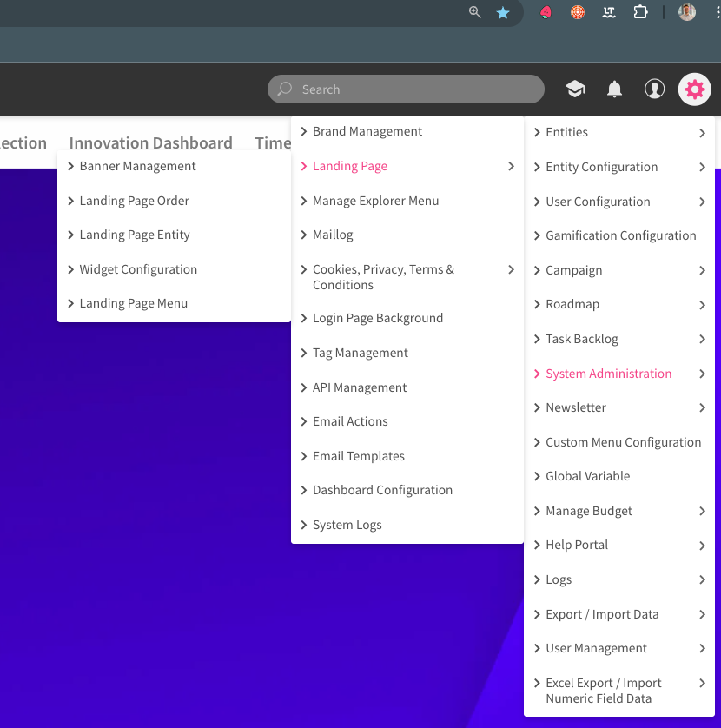Expand the Entities submenu arrow

pos(702,133)
